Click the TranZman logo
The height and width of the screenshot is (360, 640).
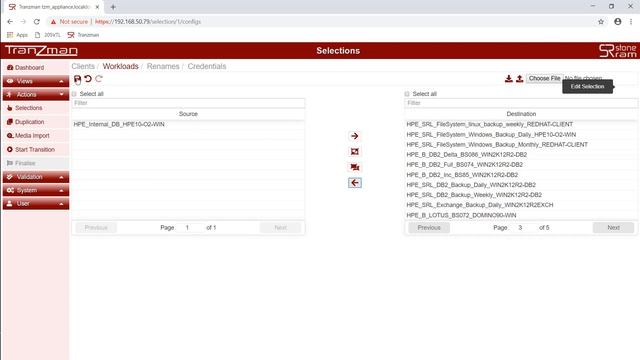pyautogui.click(x=41, y=51)
